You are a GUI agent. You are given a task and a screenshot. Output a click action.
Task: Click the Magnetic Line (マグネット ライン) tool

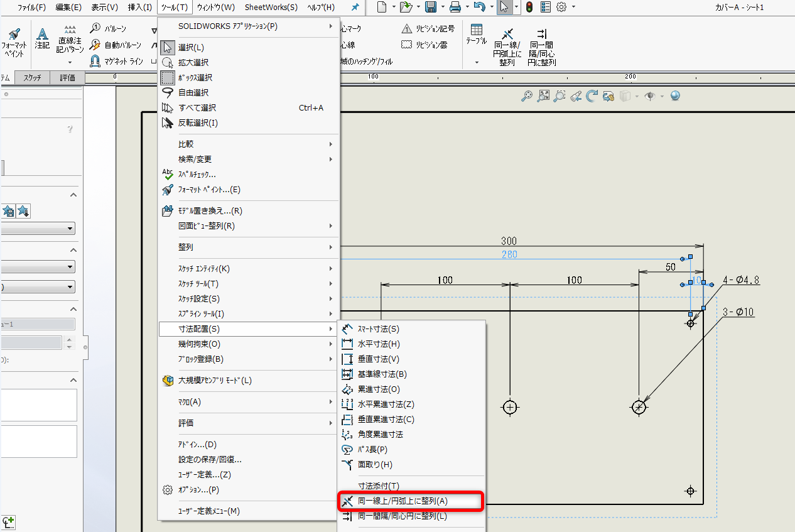click(x=117, y=61)
